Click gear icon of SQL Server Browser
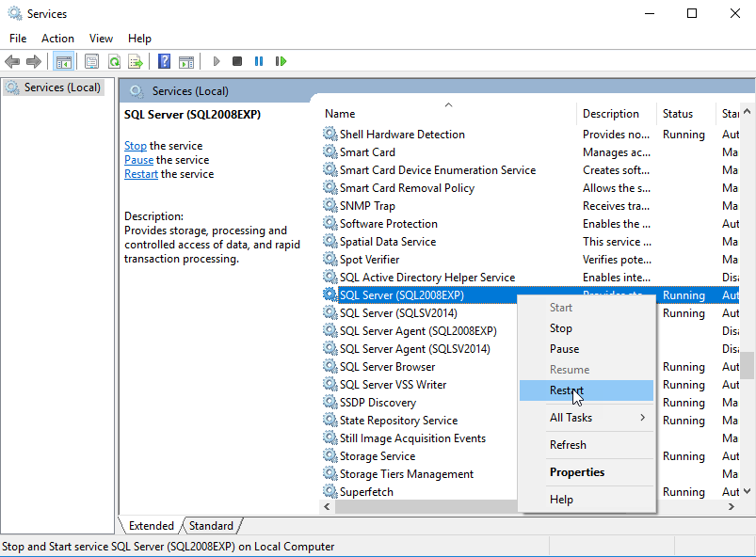The height and width of the screenshot is (557, 756). click(x=330, y=366)
